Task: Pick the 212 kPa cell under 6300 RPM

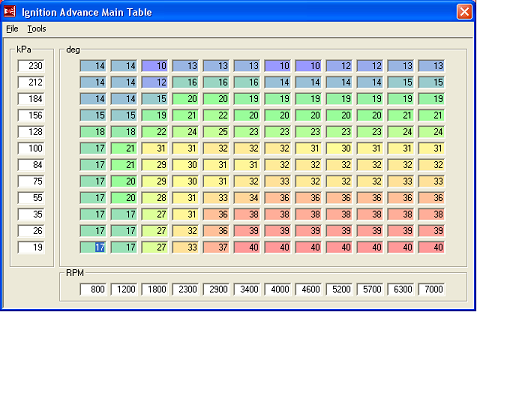Action: (x=401, y=82)
